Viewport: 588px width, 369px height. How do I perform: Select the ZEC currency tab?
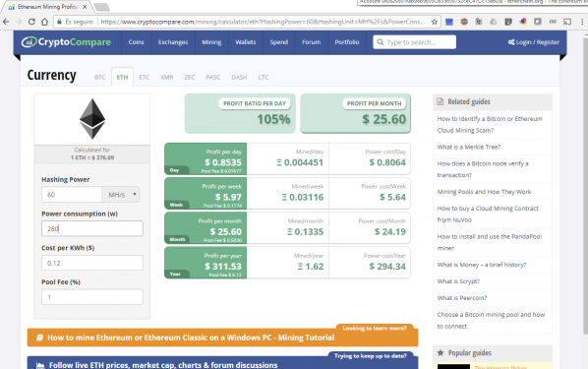[x=190, y=78]
